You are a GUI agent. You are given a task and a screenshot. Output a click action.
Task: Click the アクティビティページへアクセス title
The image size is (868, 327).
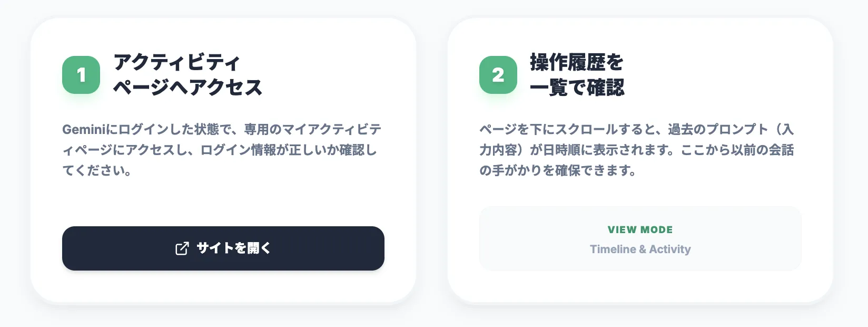click(188, 75)
